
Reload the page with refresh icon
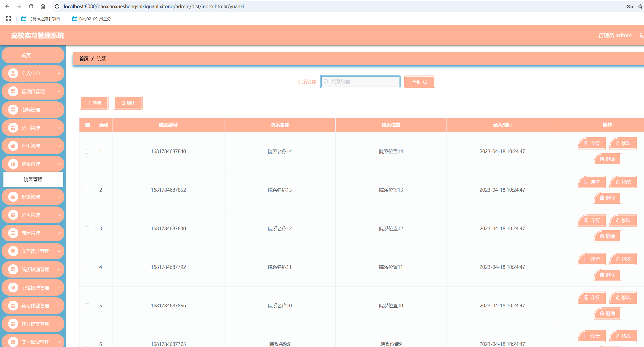pyautogui.click(x=31, y=6)
